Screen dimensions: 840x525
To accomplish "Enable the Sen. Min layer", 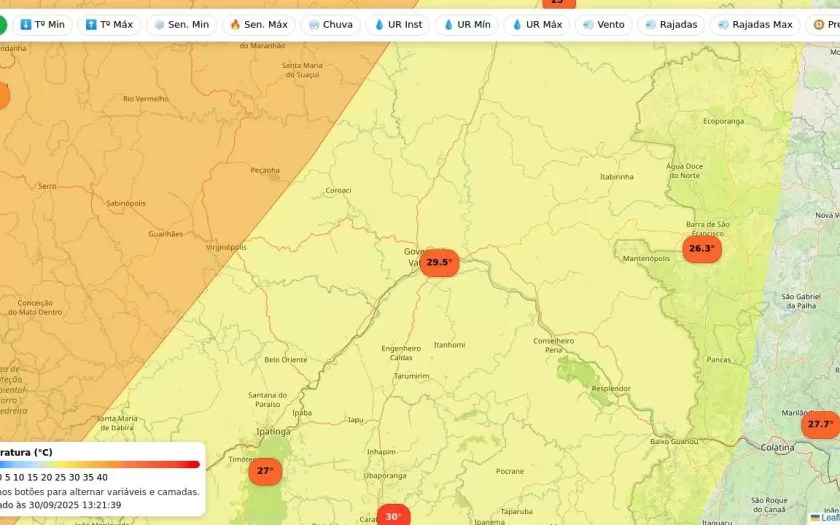I will coord(181,25).
